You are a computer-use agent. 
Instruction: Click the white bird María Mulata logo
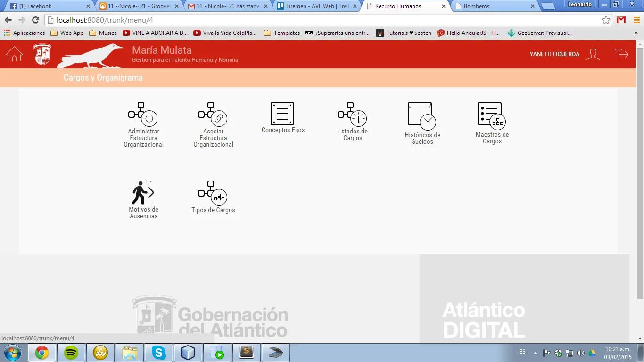[90, 56]
